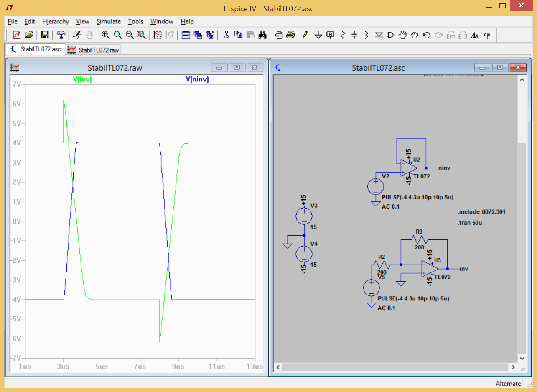Viewport: 537px width, 392px height.
Task: Click schematic vertical scrollbar up arrow
Action: click(x=522, y=80)
